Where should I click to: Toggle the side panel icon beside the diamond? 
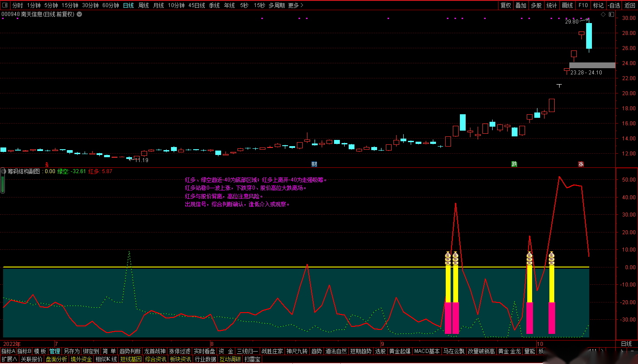click(x=611, y=15)
